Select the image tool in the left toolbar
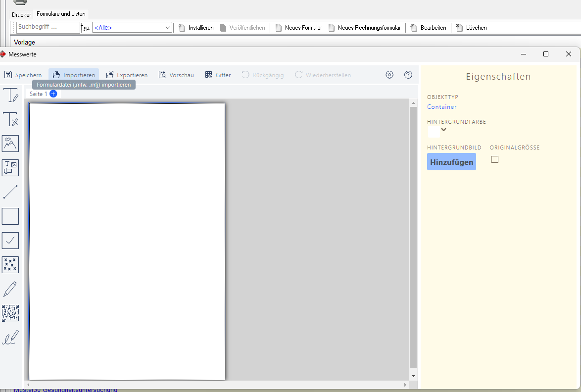 click(x=10, y=144)
